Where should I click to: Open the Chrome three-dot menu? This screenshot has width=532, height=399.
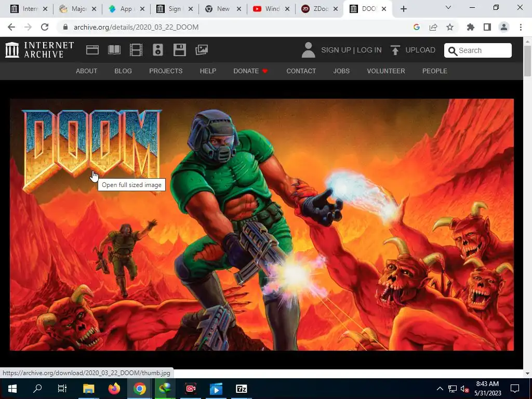(x=521, y=27)
